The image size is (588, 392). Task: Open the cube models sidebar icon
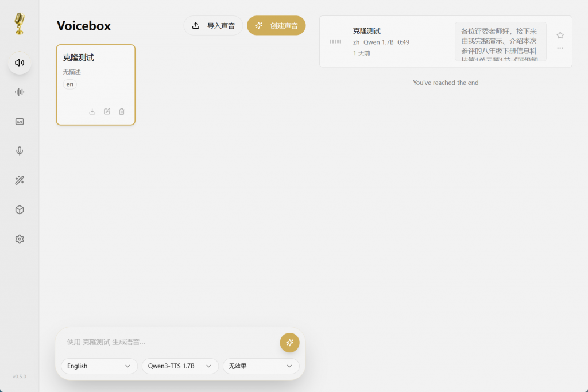(x=20, y=209)
